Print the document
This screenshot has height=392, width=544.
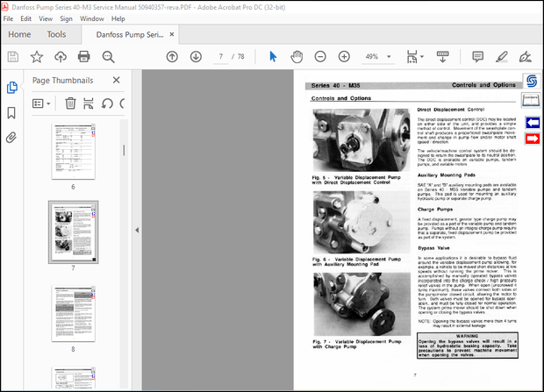coord(84,56)
